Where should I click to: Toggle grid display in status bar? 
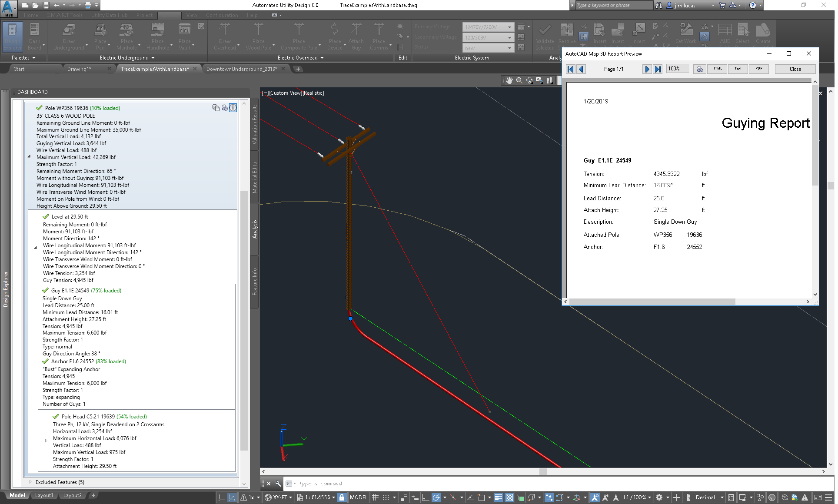(376, 497)
